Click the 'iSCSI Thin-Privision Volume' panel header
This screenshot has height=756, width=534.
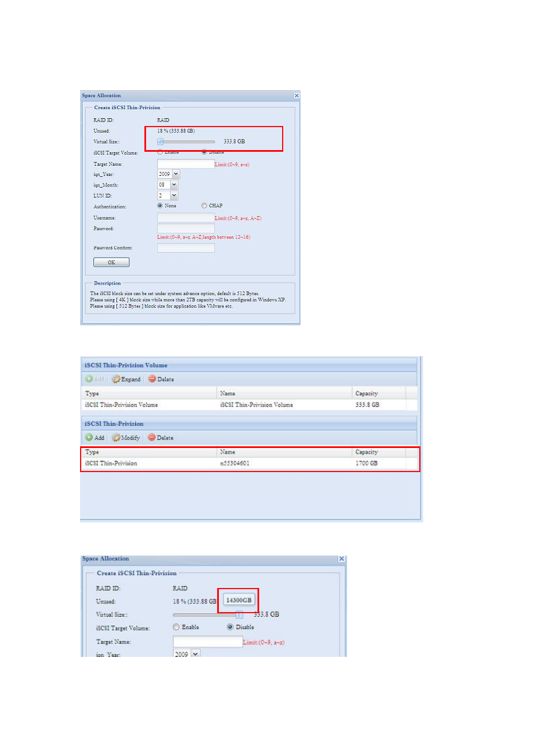249,365
